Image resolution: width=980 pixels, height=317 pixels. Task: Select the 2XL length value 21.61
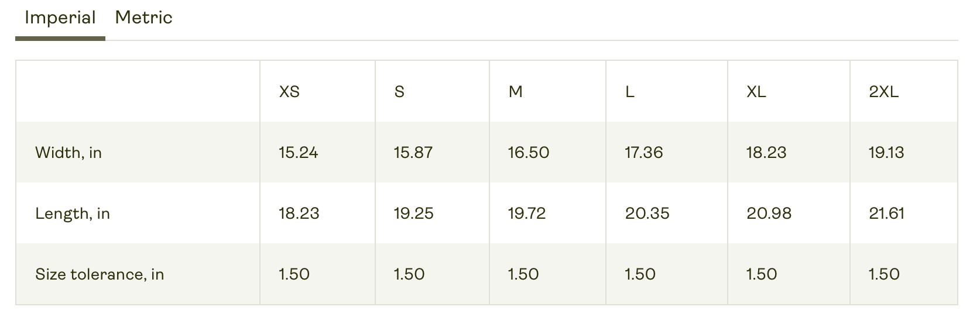click(886, 213)
